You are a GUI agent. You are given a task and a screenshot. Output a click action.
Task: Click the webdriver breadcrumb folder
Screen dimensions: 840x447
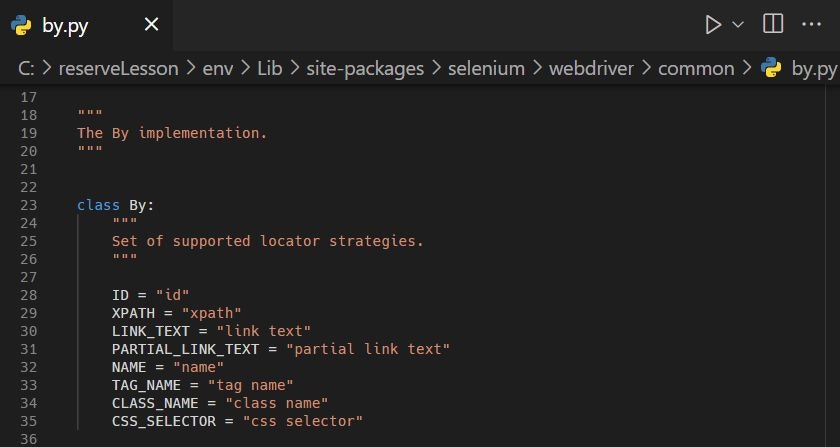pos(591,69)
